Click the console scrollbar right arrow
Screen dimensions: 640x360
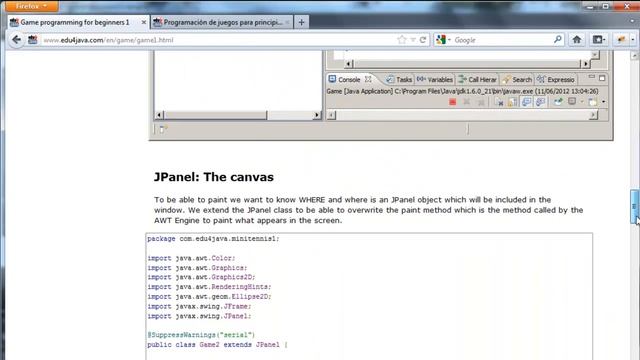click(x=593, y=116)
